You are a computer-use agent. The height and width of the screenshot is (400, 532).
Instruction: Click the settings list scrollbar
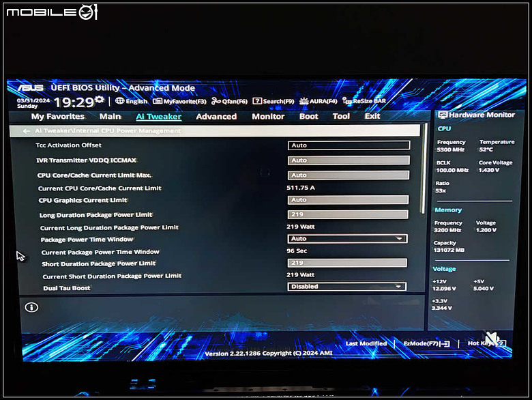tap(423, 170)
